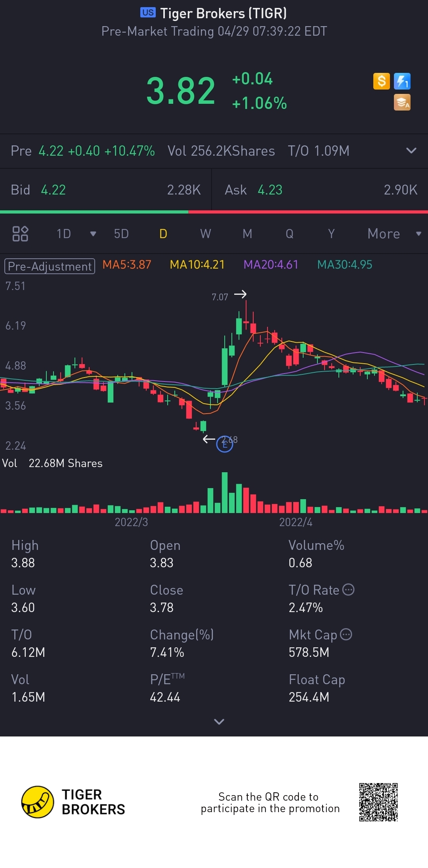
Task: Tap the +1.06% change value
Action: coord(259,103)
